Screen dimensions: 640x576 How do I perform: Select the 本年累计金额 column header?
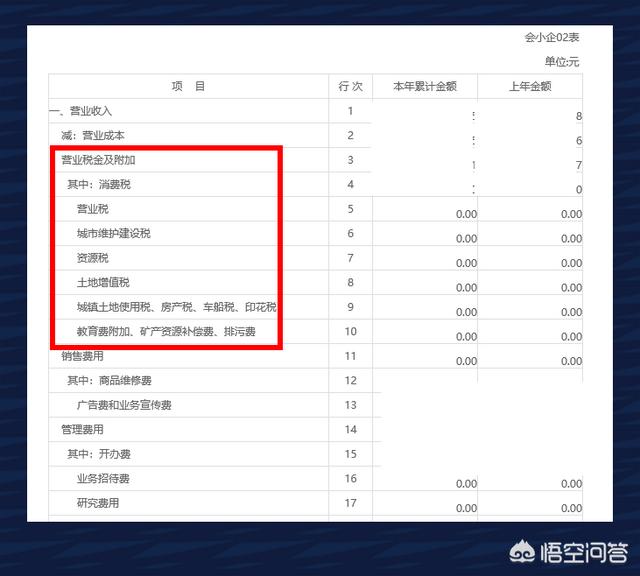[425, 87]
